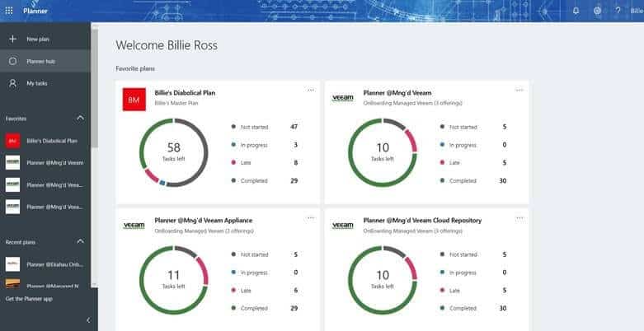Open the Planner hub item
Image resolution: width=644 pixels, height=331 pixels.
click(45, 61)
